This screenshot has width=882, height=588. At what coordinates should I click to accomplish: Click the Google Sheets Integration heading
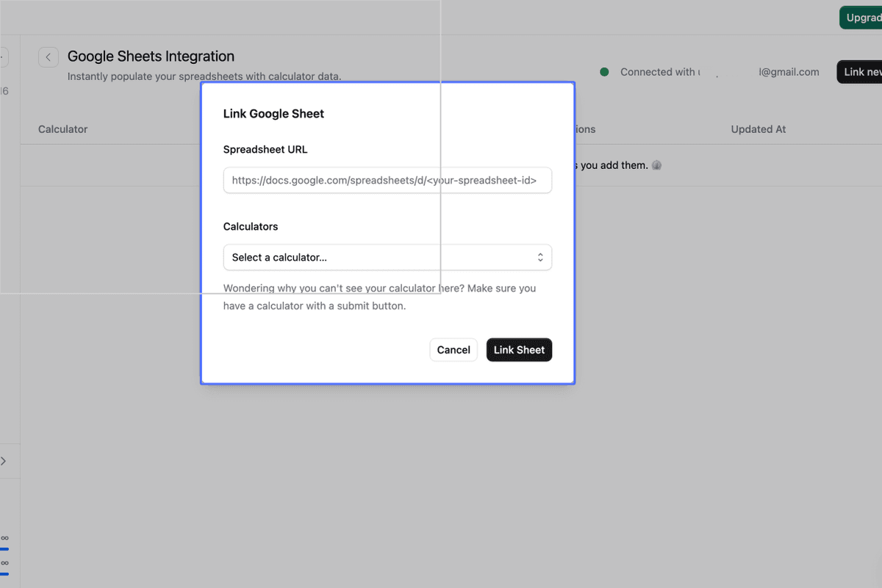pyautogui.click(x=151, y=57)
